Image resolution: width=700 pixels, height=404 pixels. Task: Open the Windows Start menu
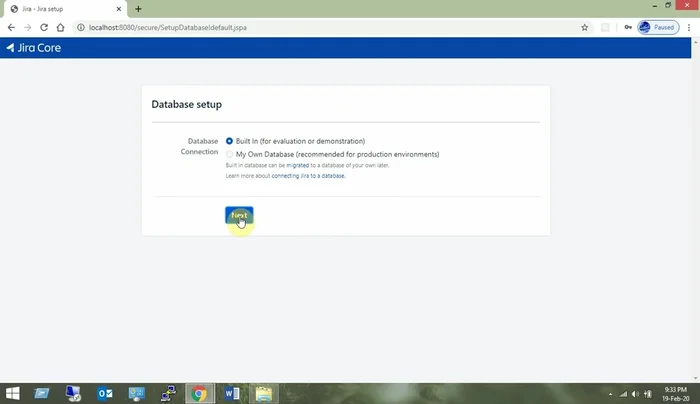[x=12, y=393]
